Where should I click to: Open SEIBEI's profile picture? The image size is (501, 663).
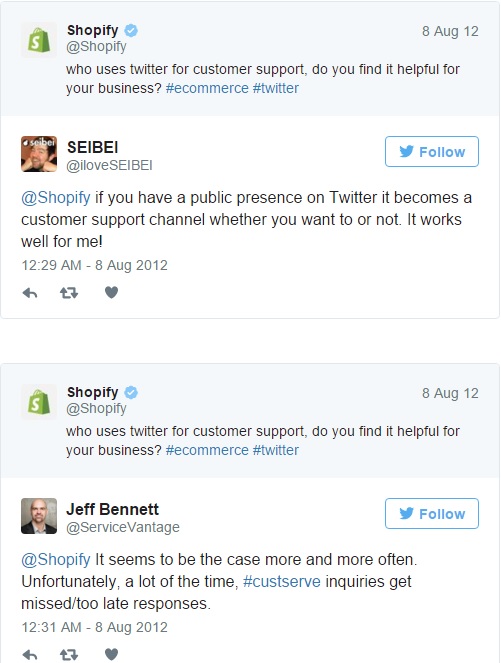click(x=39, y=154)
